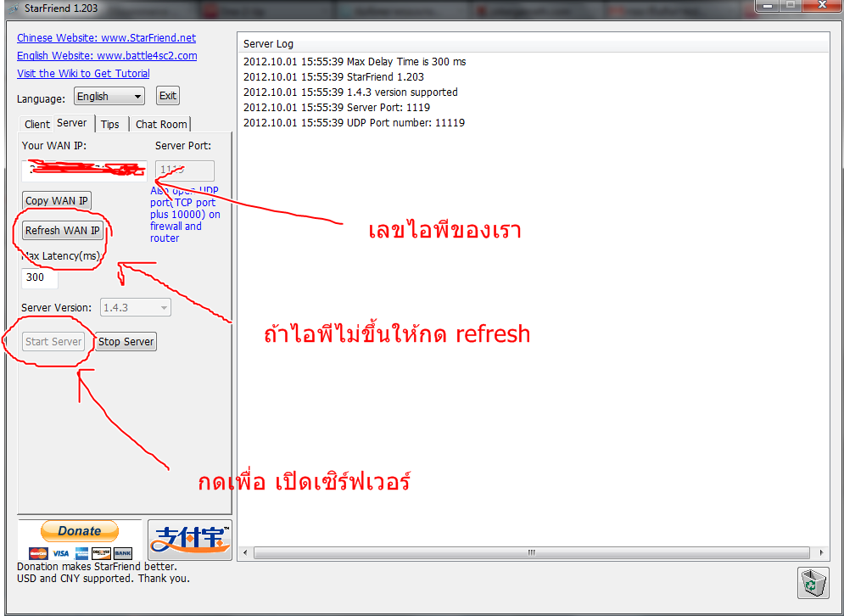Image resolution: width=844 pixels, height=616 pixels.
Task: Open the Tips tab
Action: tap(109, 125)
